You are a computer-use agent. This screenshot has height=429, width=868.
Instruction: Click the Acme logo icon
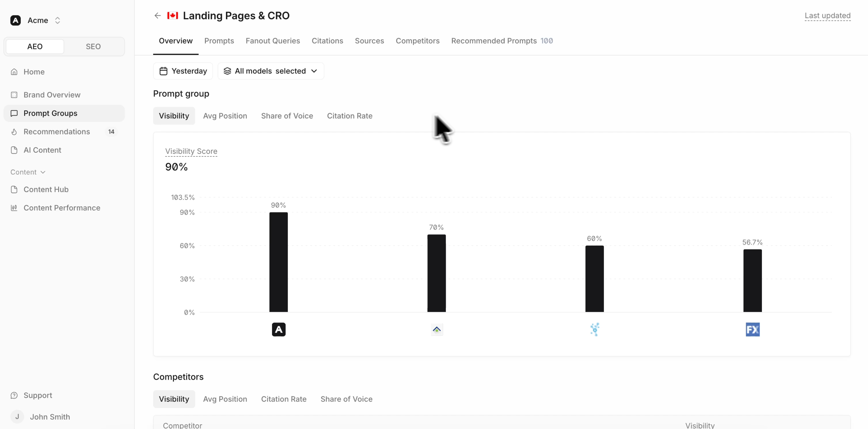pyautogui.click(x=16, y=20)
